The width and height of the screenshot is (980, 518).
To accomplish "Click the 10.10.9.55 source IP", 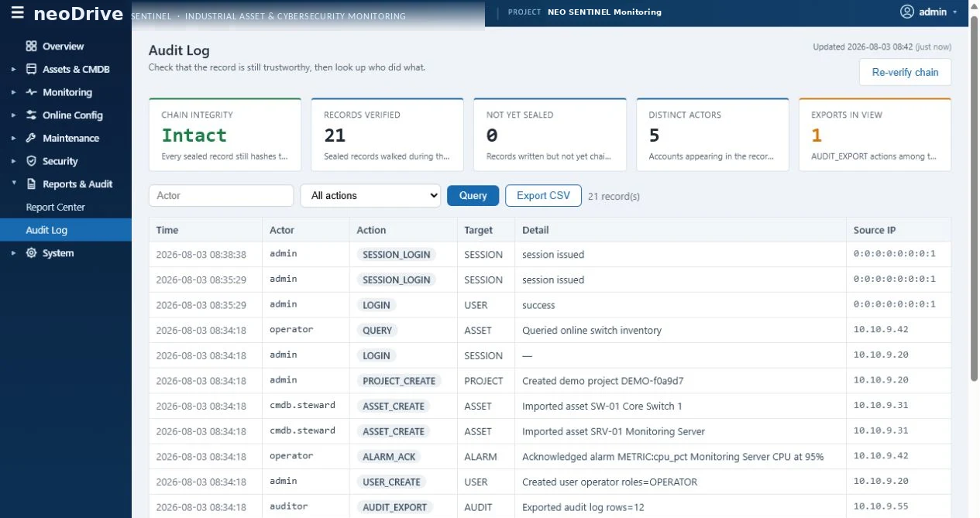I will click(x=881, y=507).
